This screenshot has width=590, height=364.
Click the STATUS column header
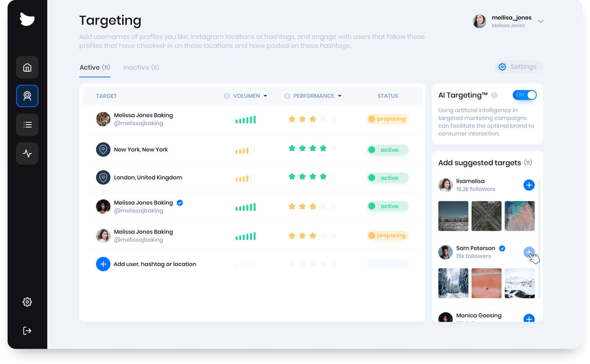tap(388, 96)
